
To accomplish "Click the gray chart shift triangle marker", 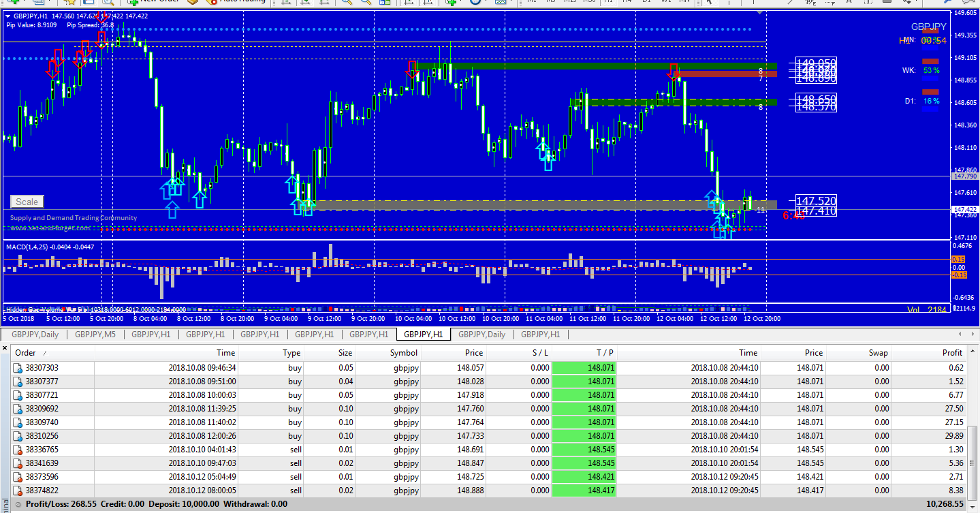I will [759, 13].
